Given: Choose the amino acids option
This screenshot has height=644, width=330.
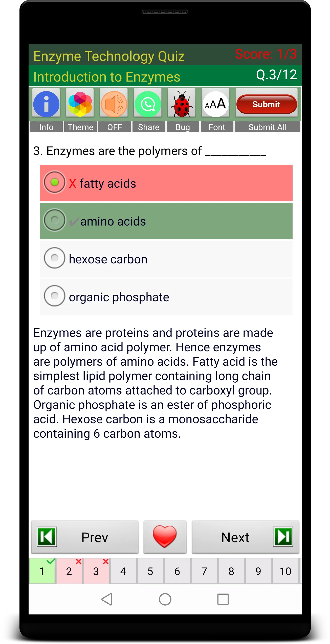Looking at the screenshot, I should tap(166, 221).
